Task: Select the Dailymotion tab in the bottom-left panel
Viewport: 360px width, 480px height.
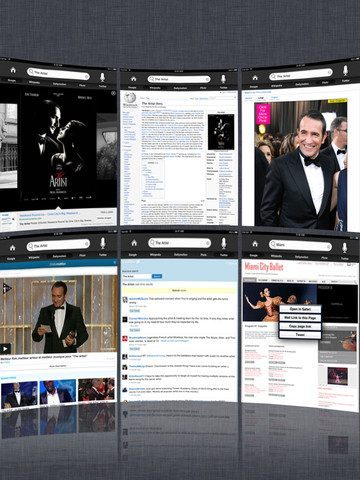Action: pyautogui.click(x=59, y=256)
